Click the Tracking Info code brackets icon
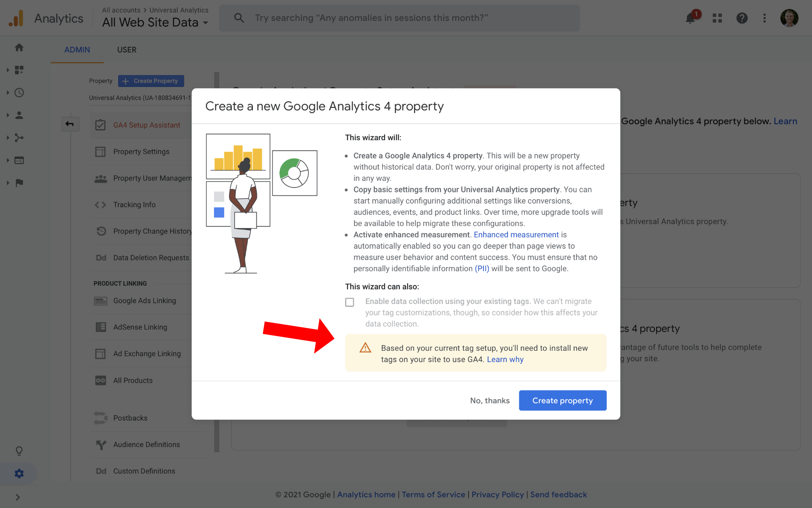The image size is (812, 508). point(100,205)
